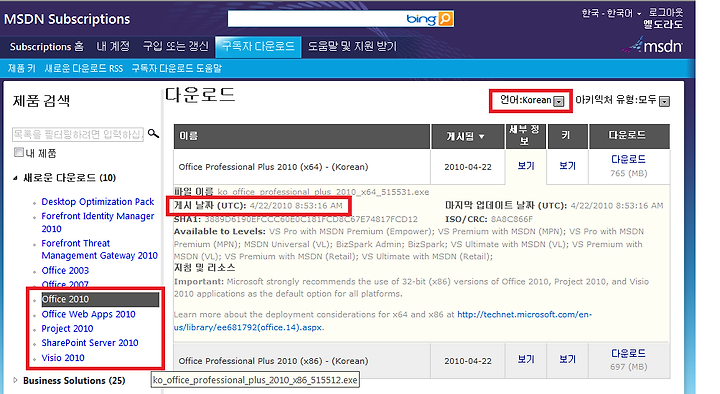
Task: Click the MSDN Subscriptions title
Action: tap(67, 19)
